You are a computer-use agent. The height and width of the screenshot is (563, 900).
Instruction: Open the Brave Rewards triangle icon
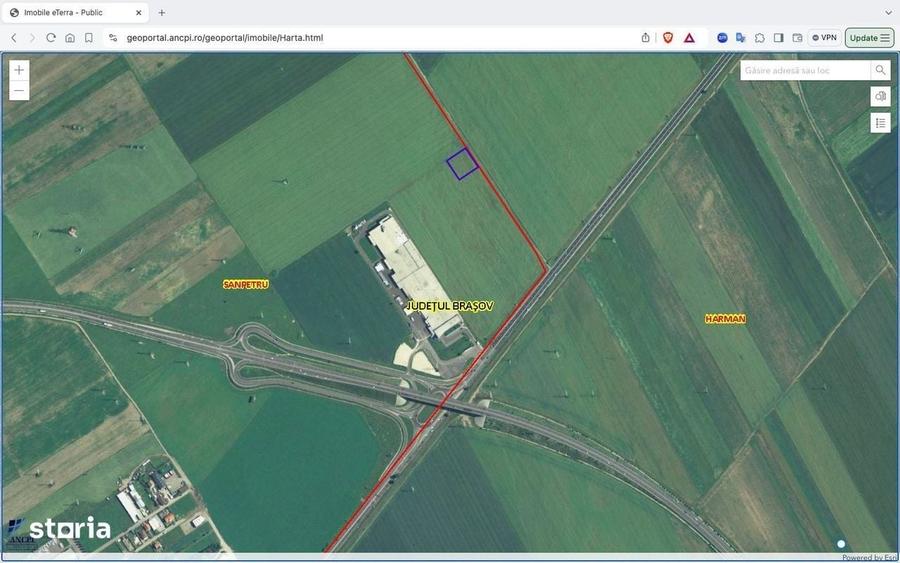coord(689,38)
